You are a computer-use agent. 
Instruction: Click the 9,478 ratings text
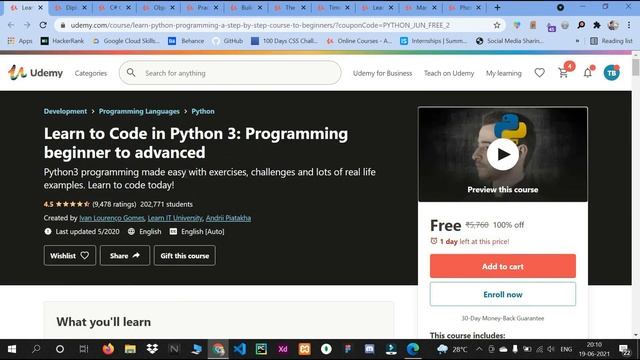pyautogui.click(x=114, y=204)
